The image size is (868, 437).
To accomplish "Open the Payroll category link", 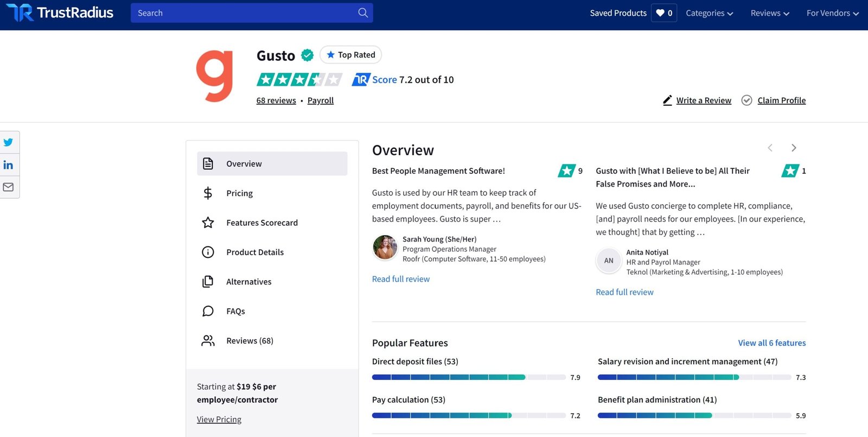I will pyautogui.click(x=321, y=100).
